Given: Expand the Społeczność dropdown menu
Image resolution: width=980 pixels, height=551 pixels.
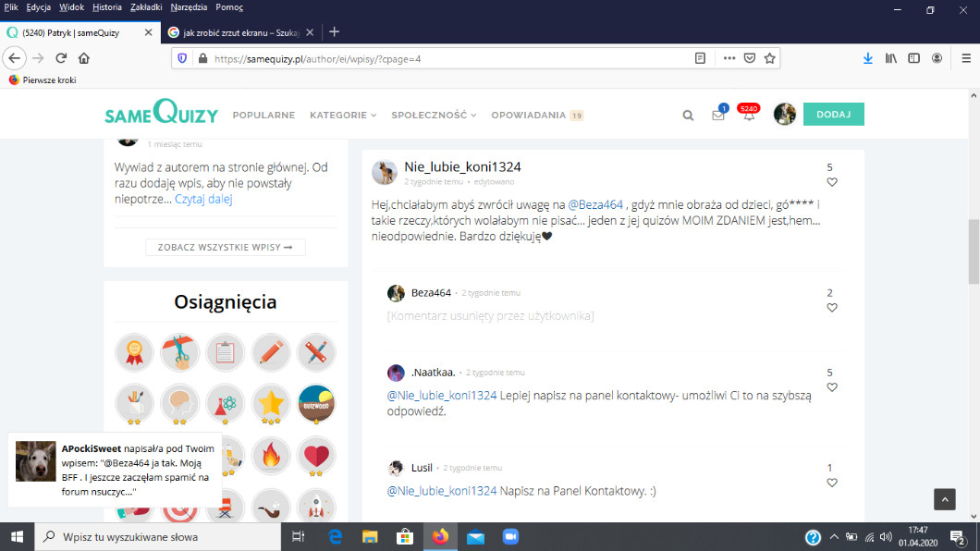Looking at the screenshot, I should [434, 116].
